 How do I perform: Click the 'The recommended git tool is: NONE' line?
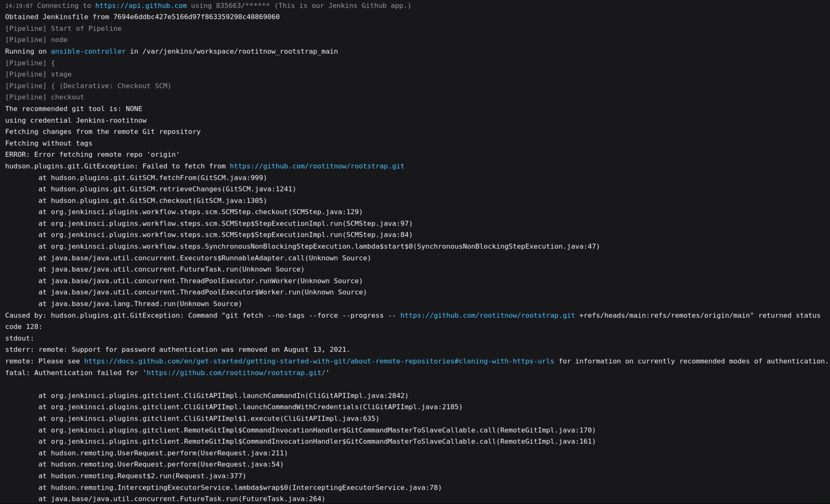[74, 109]
